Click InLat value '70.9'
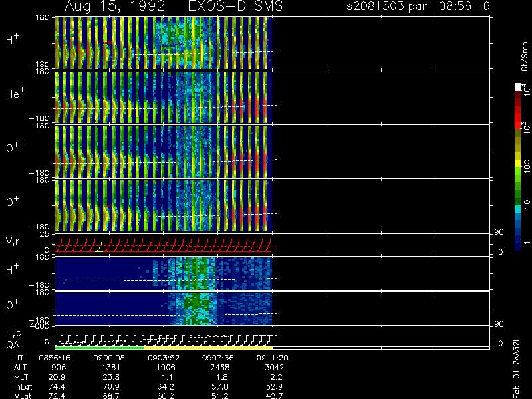The image size is (532, 399). pyautogui.click(x=111, y=386)
